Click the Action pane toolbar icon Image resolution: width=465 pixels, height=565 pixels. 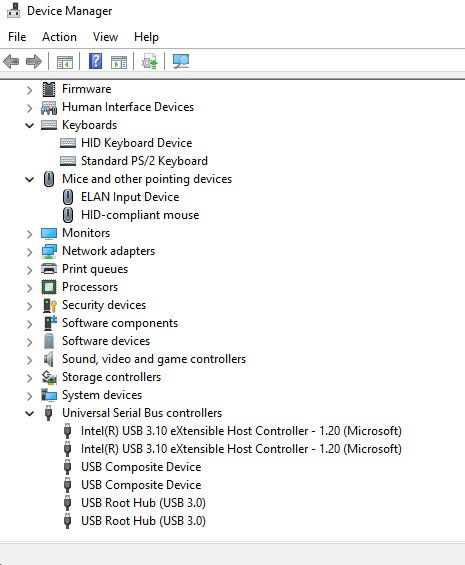[119, 62]
